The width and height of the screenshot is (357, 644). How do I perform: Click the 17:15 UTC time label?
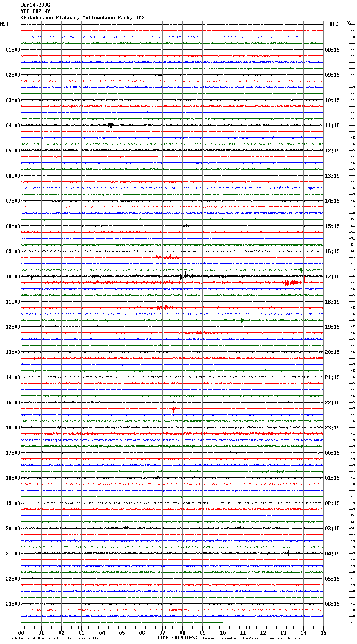[x=332, y=277]
